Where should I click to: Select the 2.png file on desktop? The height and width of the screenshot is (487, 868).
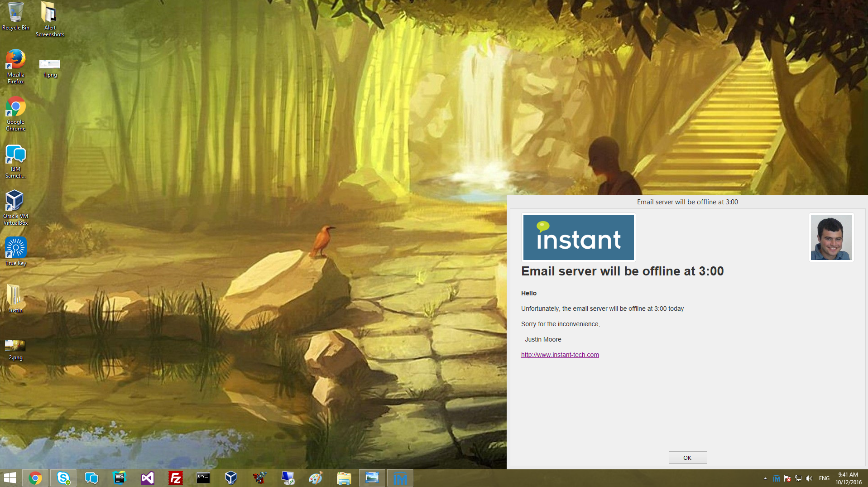[15, 349]
